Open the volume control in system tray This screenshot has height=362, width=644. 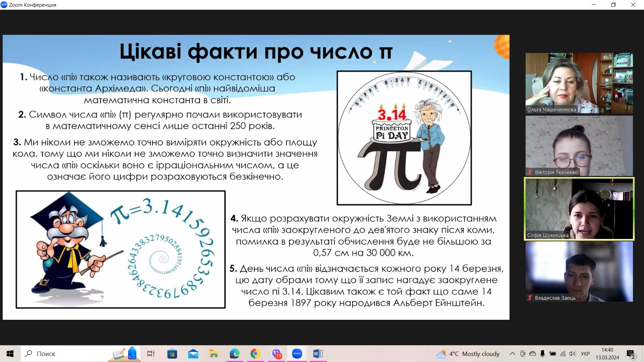(x=573, y=354)
